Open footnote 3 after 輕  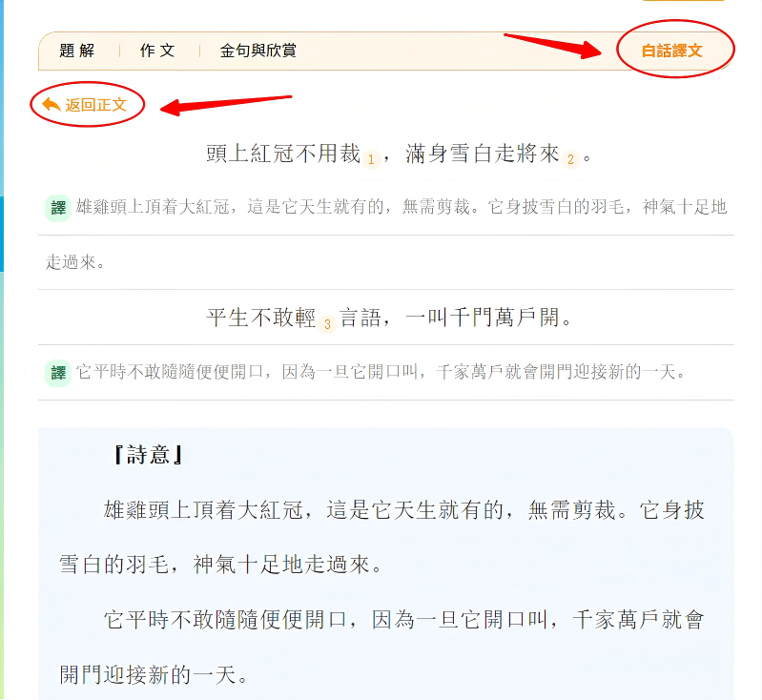pos(327,324)
